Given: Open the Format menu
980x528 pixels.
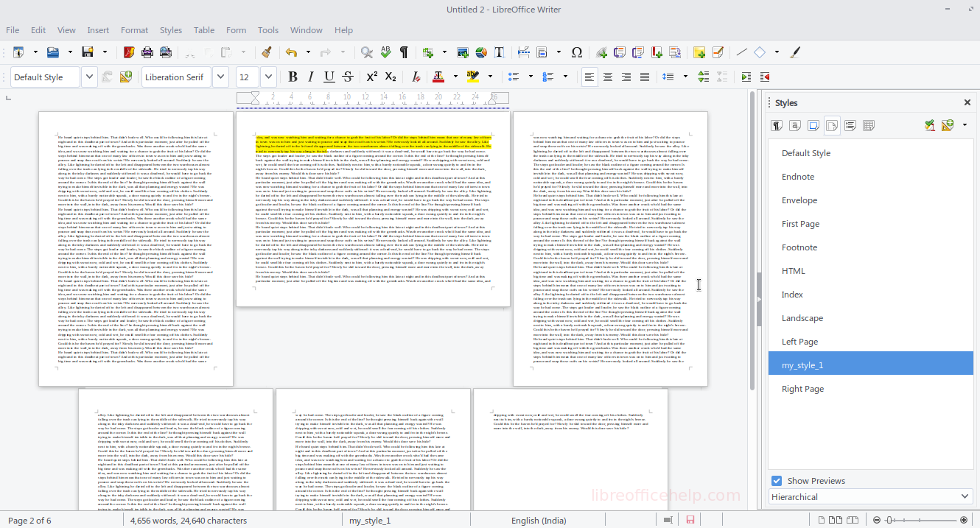Looking at the screenshot, I should tap(134, 30).
